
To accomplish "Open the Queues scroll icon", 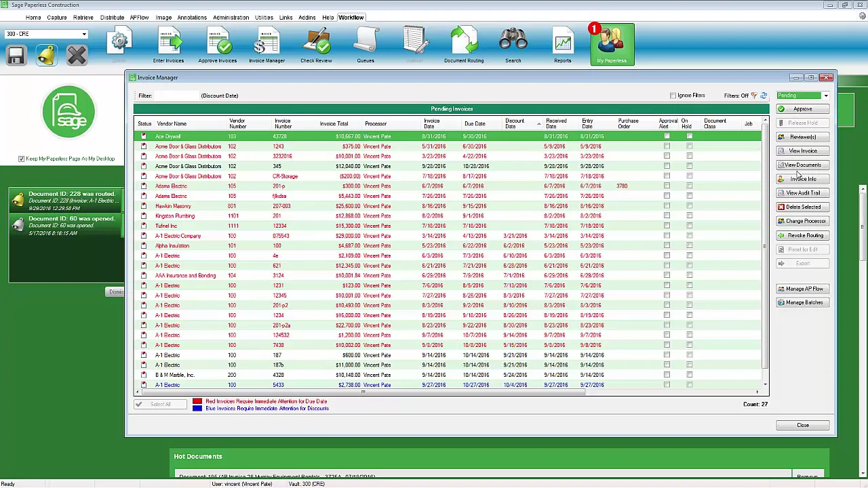I will (x=366, y=45).
